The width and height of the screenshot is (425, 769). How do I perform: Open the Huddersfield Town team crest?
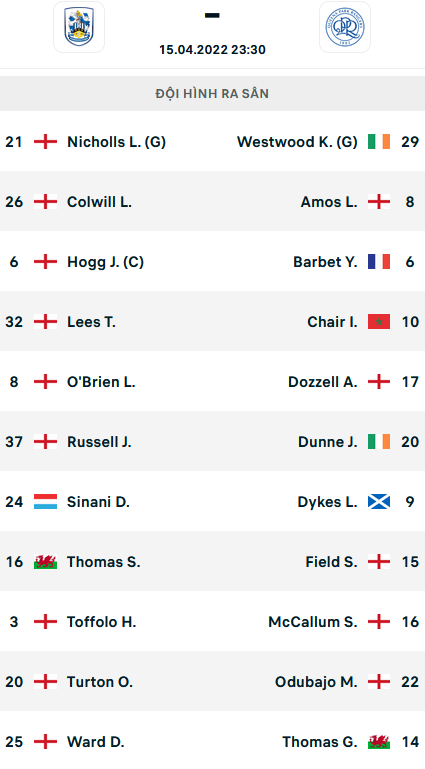[78, 27]
